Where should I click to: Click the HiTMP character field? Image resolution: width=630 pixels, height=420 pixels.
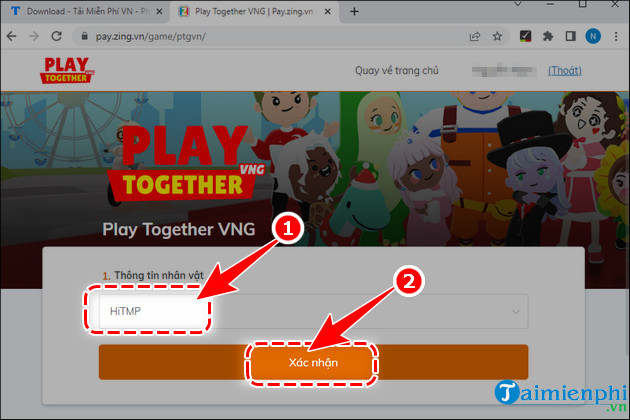click(313, 311)
